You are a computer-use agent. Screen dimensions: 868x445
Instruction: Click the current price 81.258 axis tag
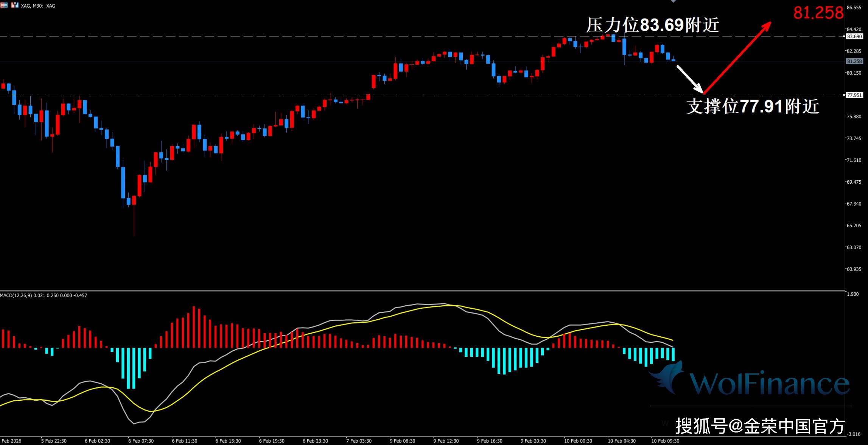(x=854, y=61)
